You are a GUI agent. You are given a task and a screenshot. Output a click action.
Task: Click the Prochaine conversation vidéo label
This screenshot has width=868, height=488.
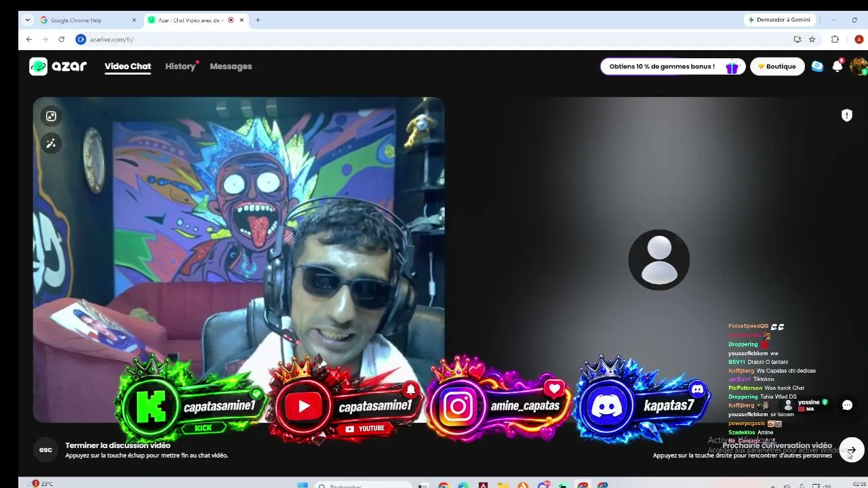point(777,445)
